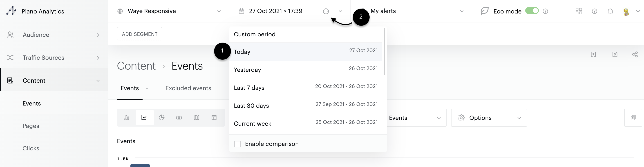Enable comparison checkbox
Viewport: 644px width, 167px height.
[x=237, y=144]
